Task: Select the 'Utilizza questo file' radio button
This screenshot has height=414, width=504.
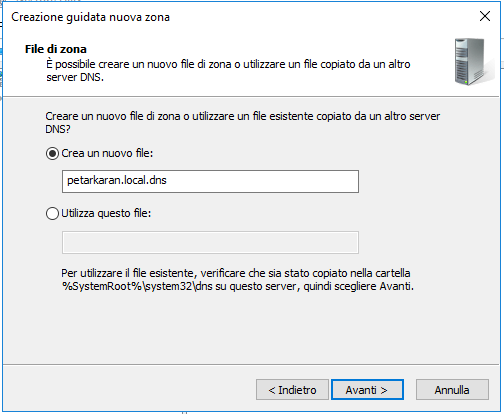Action: pos(52,214)
